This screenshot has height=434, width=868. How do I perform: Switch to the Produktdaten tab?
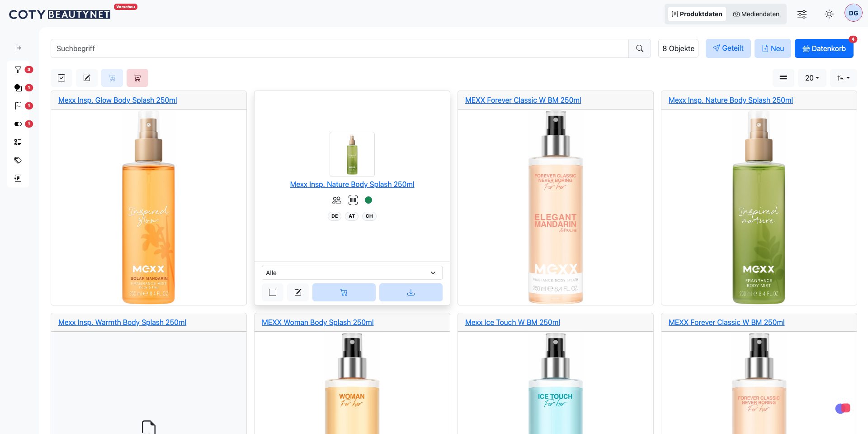pos(697,14)
